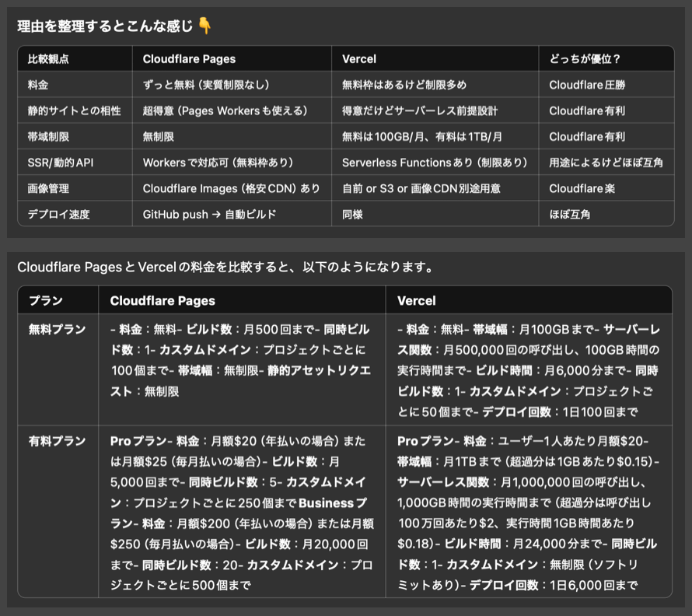Click the Cloudflare圧勝 cell
692x616 pixels.
[586, 85]
